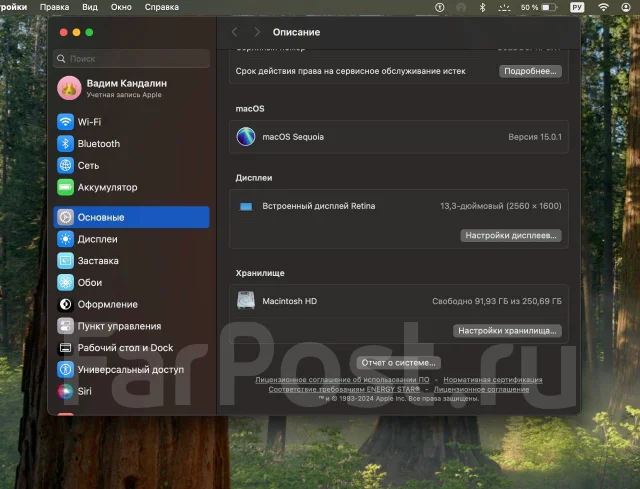Screen dimensions: 640x489
Task: Open the Оформление appearance icon
Action: click(65, 304)
